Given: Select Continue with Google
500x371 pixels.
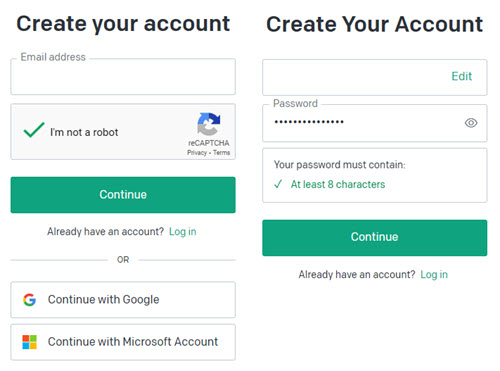Looking at the screenshot, I should [x=123, y=300].
